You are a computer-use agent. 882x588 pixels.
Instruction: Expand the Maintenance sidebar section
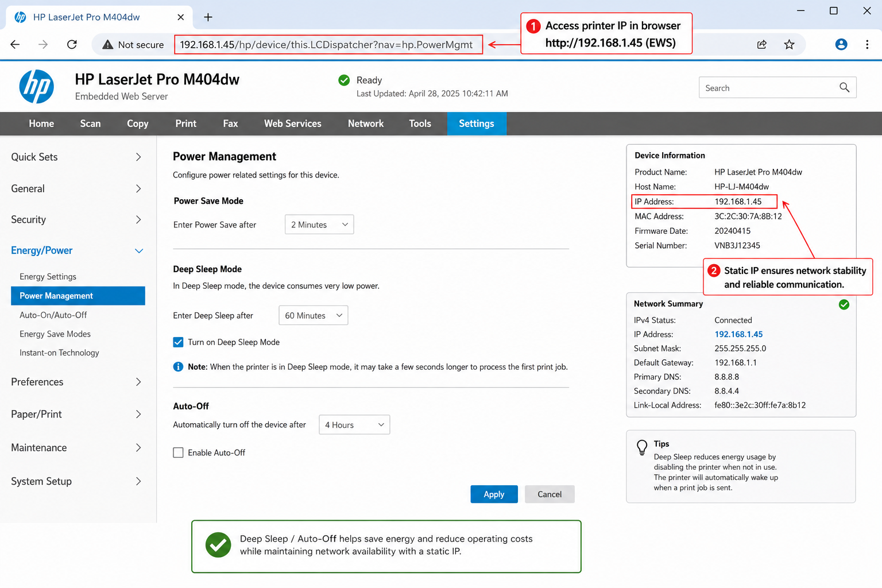pyautogui.click(x=76, y=447)
